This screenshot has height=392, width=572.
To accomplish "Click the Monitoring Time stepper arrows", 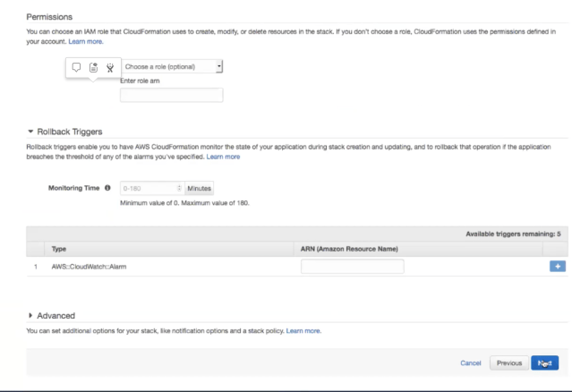I will (179, 188).
